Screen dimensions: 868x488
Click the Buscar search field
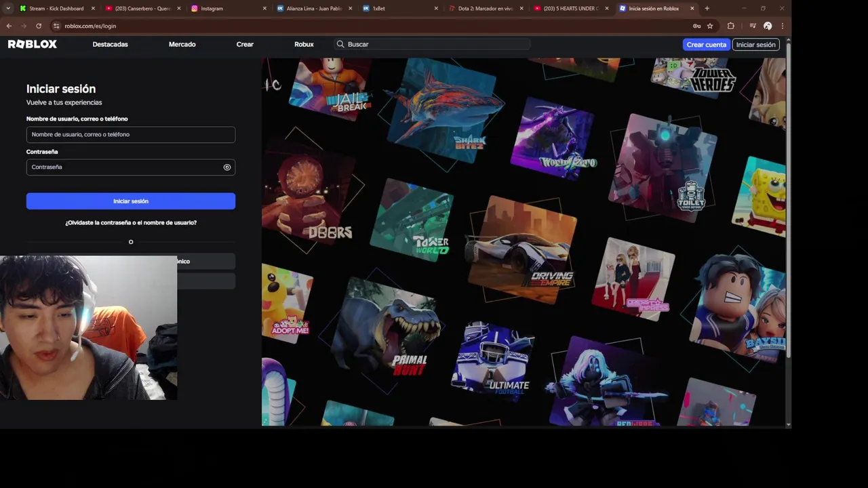(x=431, y=44)
